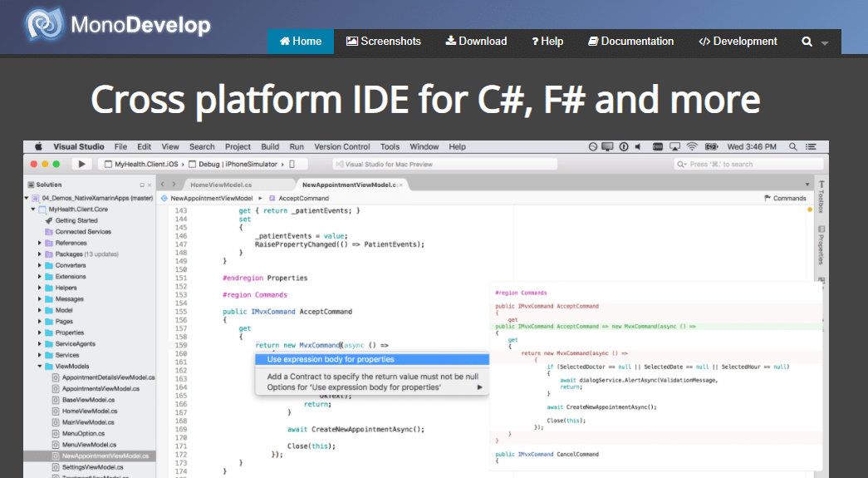
Task: Open the Notification Center list icon
Action: pos(811,147)
